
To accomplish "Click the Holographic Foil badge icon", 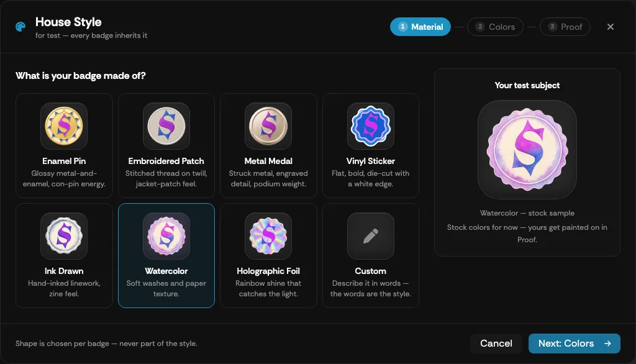I will coord(268,236).
